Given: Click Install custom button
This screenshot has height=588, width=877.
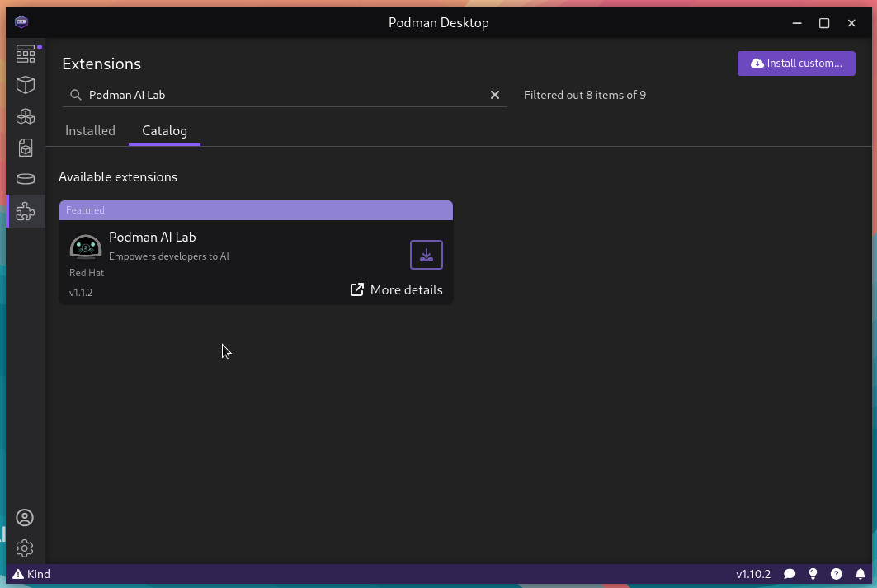Looking at the screenshot, I should click(x=796, y=64).
